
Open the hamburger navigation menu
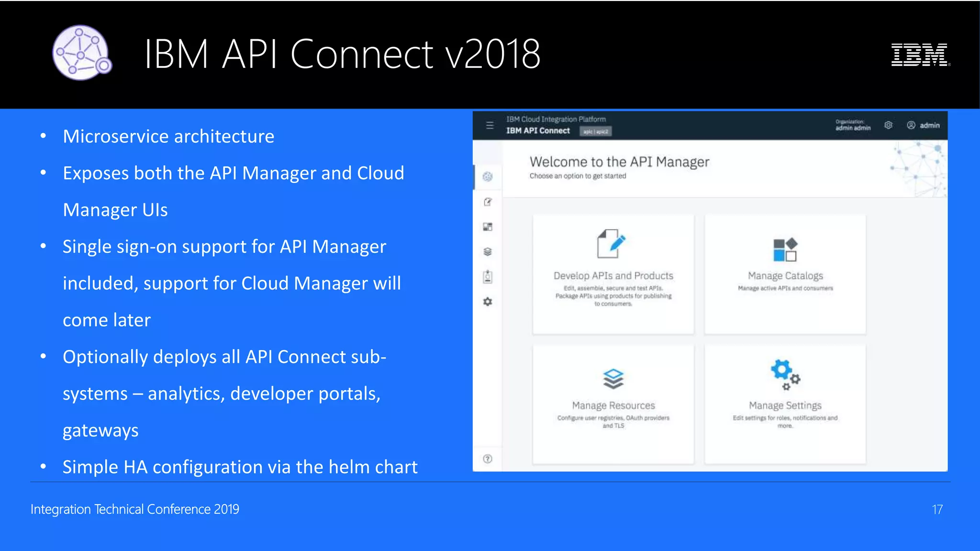coord(490,125)
